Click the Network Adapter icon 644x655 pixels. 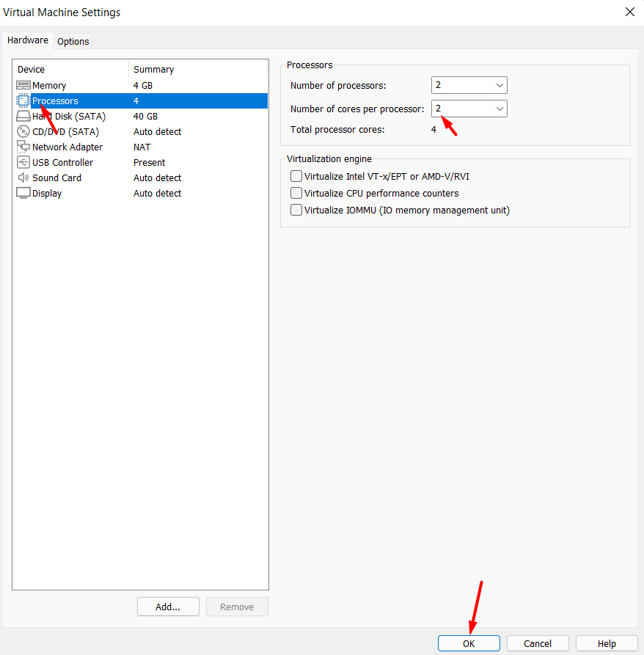coord(23,147)
